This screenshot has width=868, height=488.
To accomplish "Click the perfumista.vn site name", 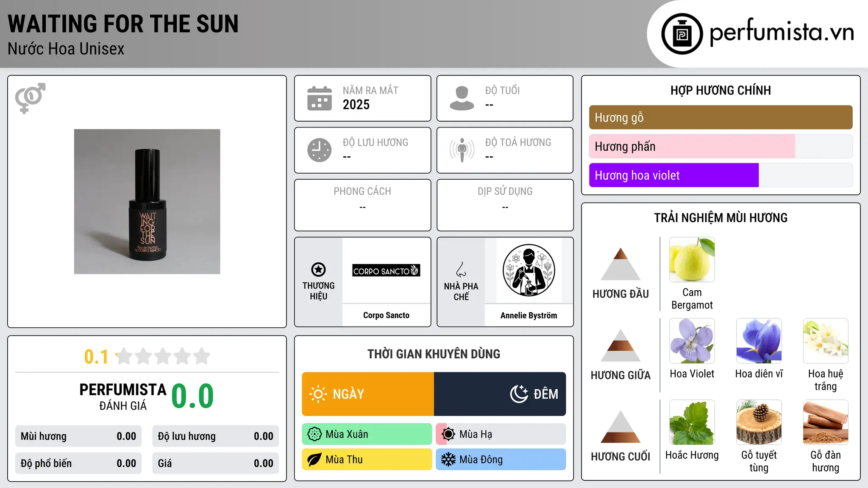I will [782, 33].
